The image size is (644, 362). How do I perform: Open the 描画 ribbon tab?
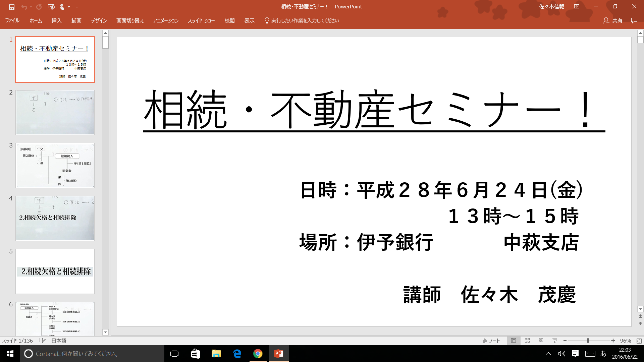(76, 20)
